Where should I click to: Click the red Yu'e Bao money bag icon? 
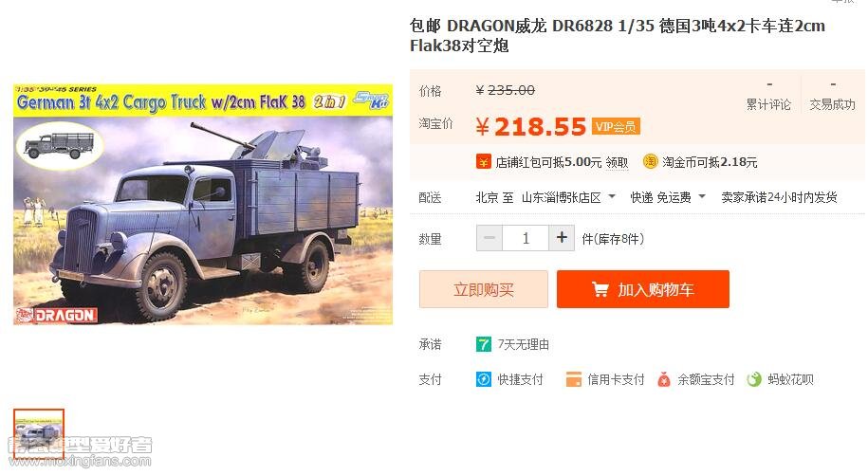[664, 379]
